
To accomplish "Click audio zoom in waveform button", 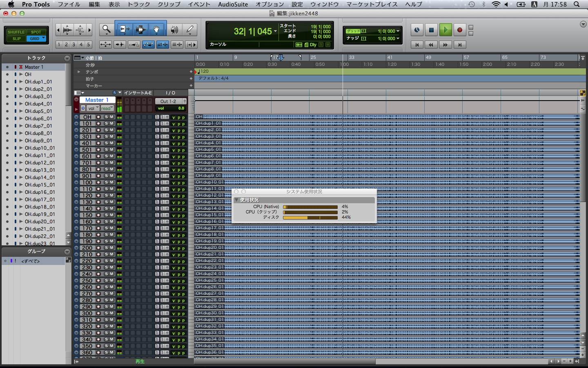I will pyautogui.click(x=68, y=30).
